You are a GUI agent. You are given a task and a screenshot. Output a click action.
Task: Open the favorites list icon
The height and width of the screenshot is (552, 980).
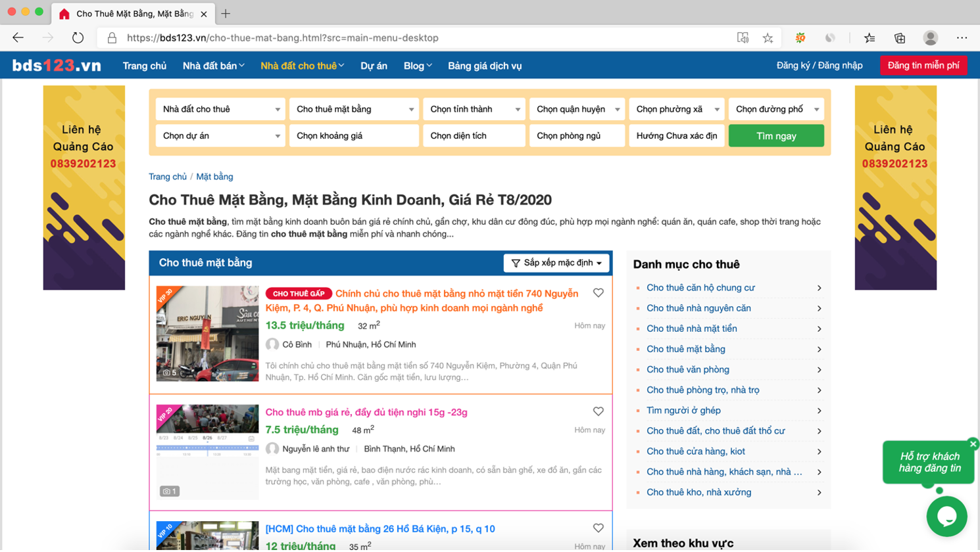[x=870, y=38]
